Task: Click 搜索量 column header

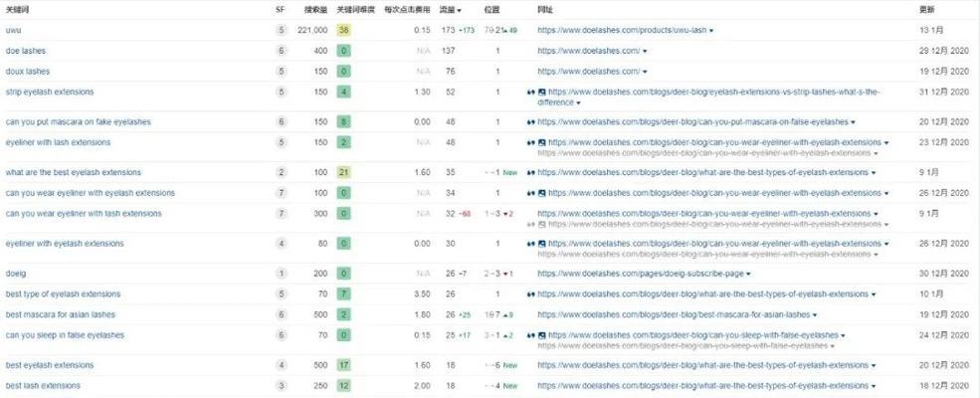Action: (315, 10)
